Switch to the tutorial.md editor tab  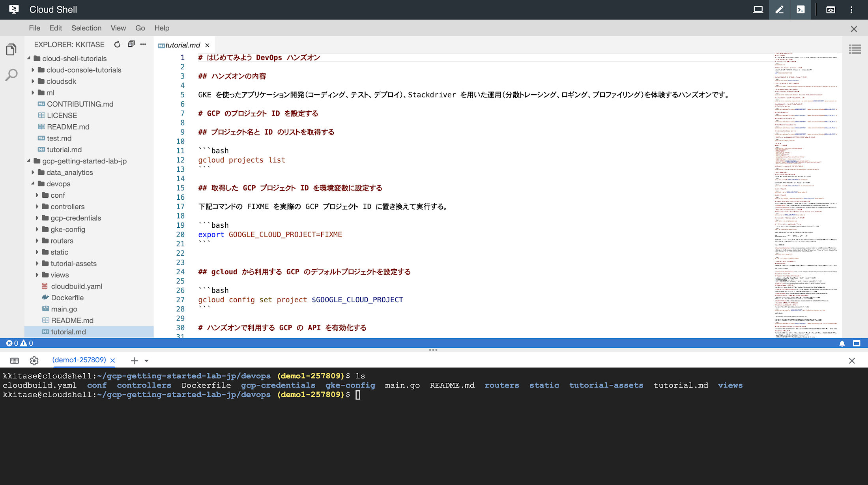(182, 45)
